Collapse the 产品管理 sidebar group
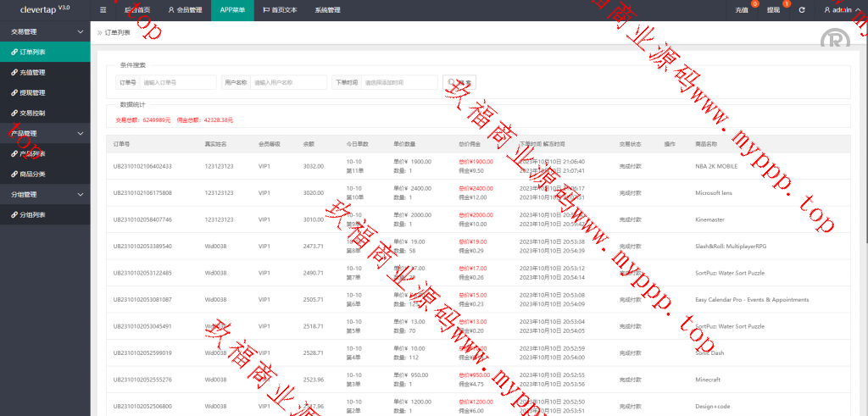The image size is (868, 416). [81, 133]
